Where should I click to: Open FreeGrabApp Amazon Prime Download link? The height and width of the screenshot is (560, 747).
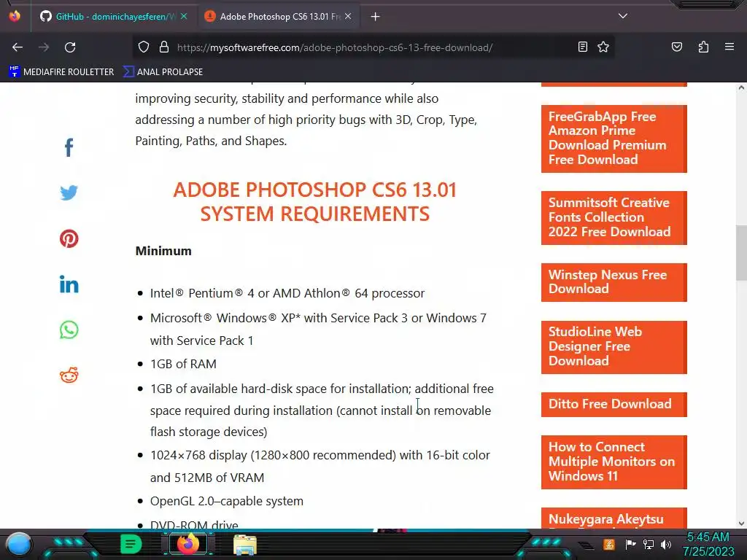click(614, 139)
